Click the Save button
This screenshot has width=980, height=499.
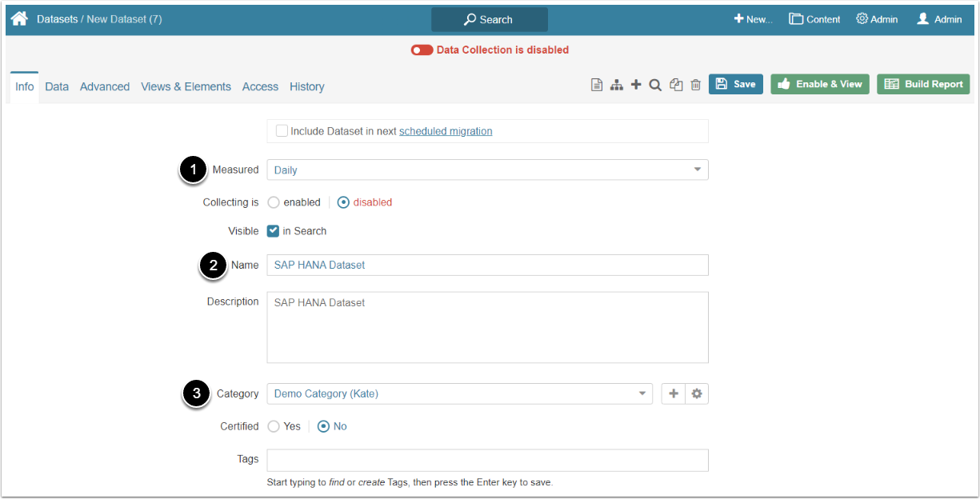[736, 84]
